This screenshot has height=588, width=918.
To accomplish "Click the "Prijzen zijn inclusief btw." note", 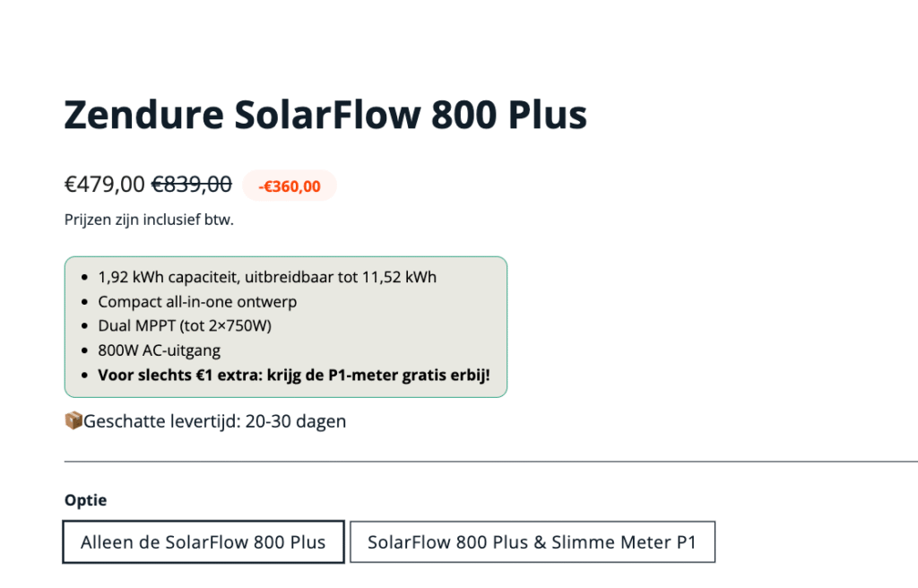I will point(149,220).
